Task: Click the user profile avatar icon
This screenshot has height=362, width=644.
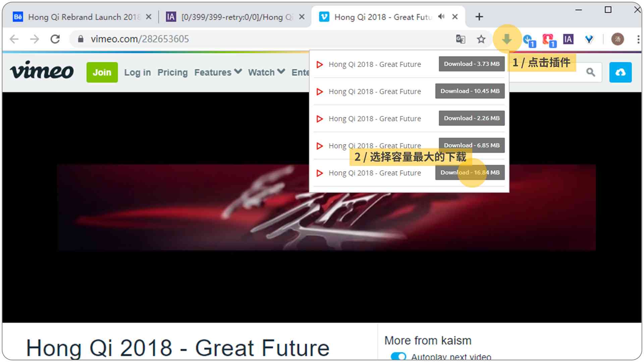Action: (618, 39)
